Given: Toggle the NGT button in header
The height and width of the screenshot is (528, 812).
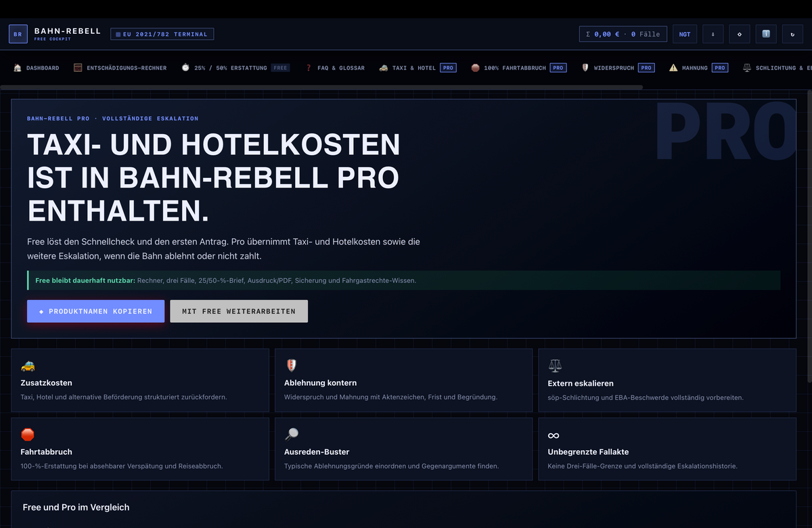Looking at the screenshot, I should (x=685, y=34).
